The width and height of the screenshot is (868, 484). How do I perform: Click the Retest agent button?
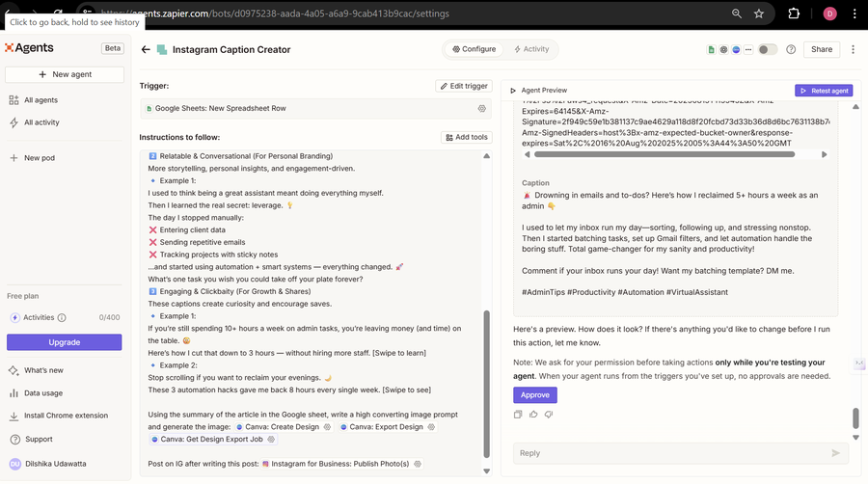[x=824, y=91]
